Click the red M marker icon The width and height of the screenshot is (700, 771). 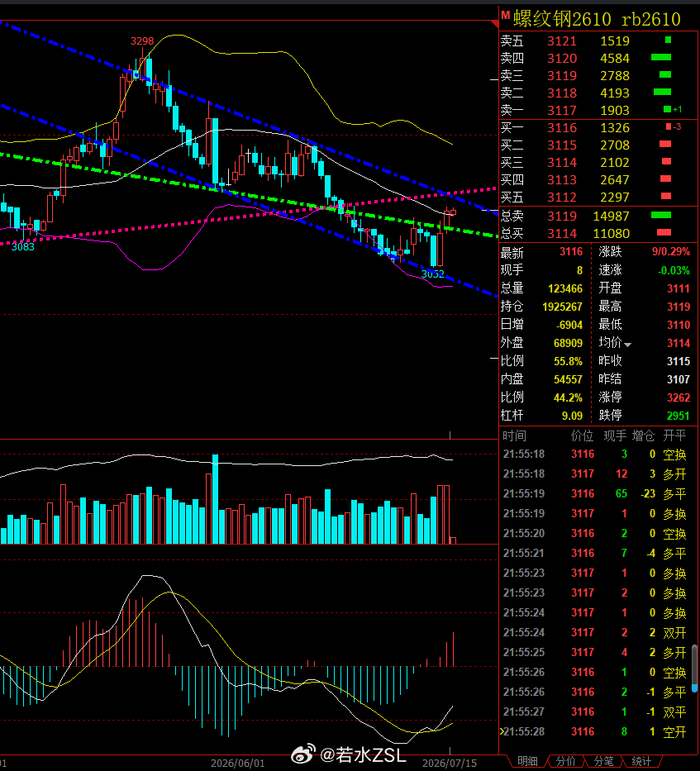(505, 16)
